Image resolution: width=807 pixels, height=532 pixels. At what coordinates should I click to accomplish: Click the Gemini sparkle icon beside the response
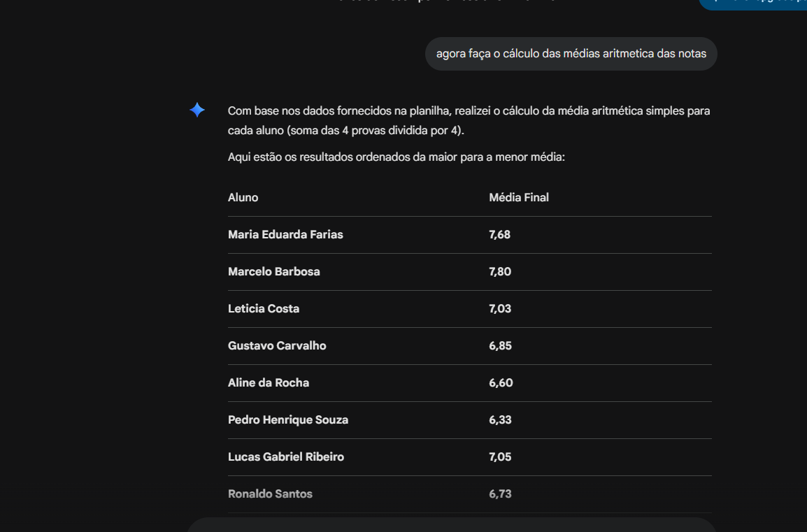(197, 110)
